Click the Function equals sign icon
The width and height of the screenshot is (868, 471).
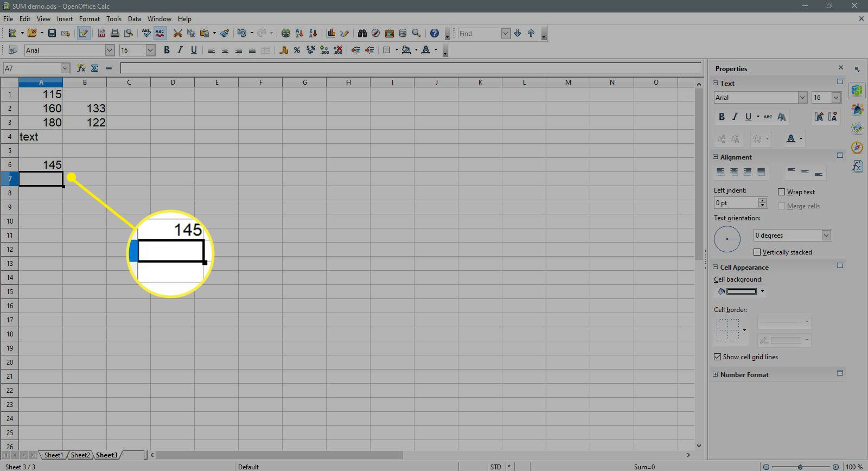tap(108, 68)
